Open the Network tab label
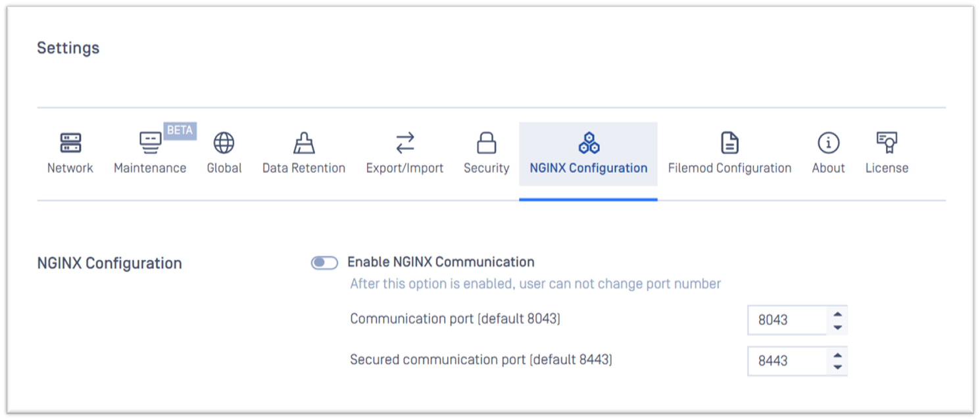Image resolution: width=980 pixels, height=420 pixels. tap(70, 168)
